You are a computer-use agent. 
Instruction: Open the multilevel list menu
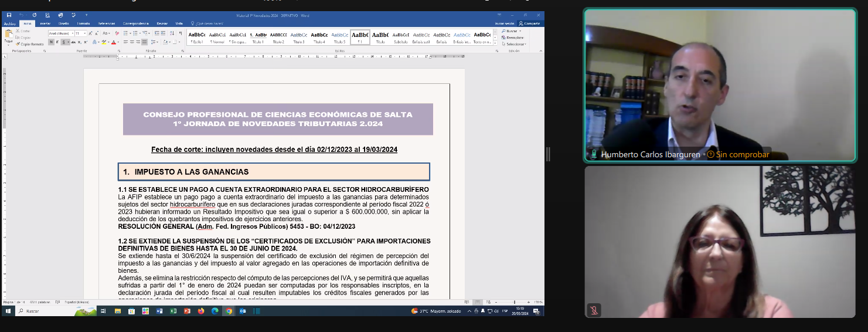145,33
